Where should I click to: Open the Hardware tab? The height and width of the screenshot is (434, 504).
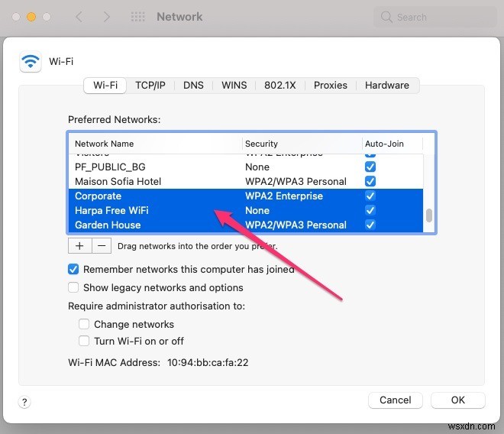[387, 86]
